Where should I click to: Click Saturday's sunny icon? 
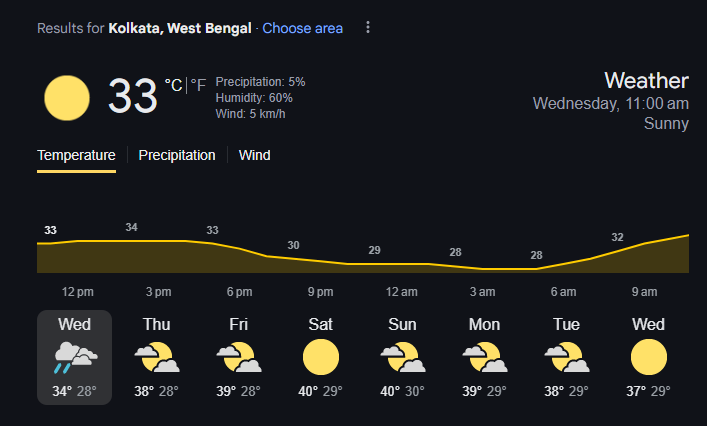[321, 357]
